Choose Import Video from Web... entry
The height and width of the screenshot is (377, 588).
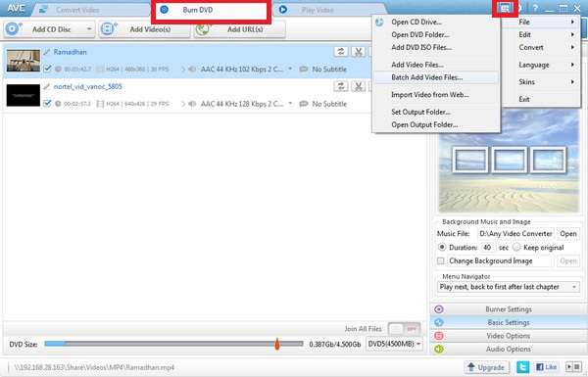pyautogui.click(x=436, y=95)
